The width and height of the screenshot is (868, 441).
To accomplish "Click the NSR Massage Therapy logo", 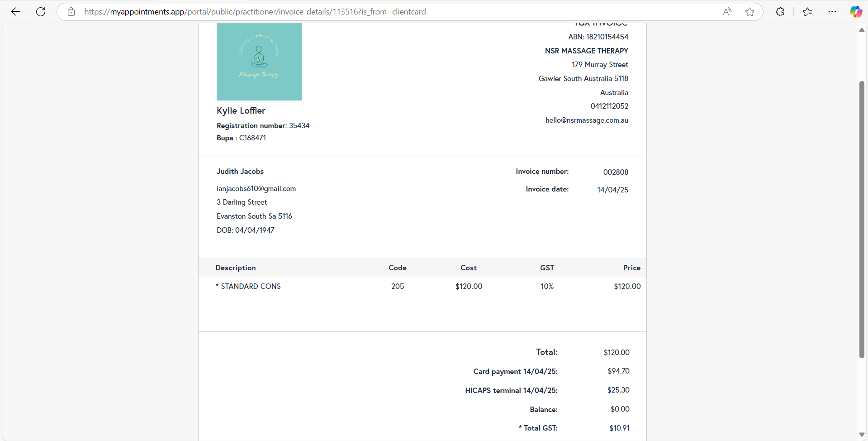I will click(259, 62).
